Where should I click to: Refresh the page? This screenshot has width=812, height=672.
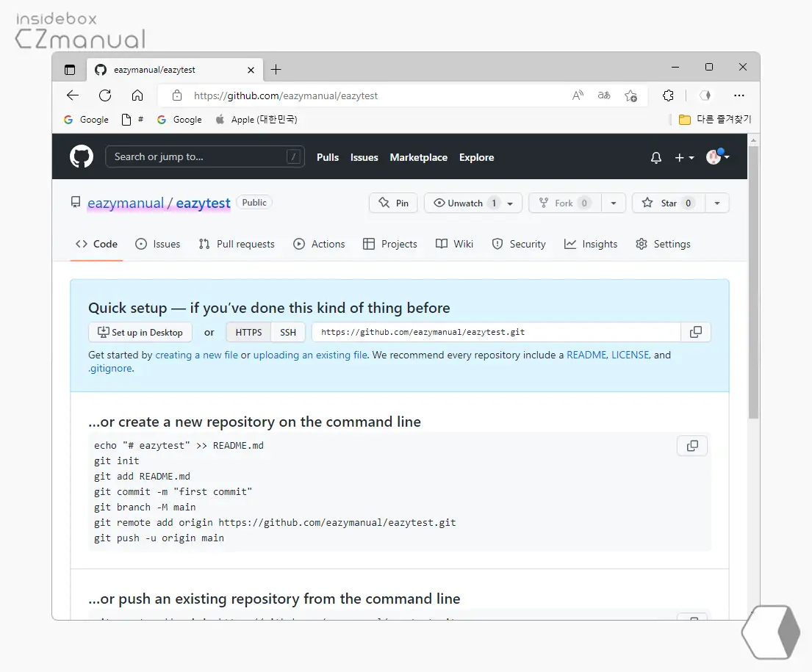(105, 95)
